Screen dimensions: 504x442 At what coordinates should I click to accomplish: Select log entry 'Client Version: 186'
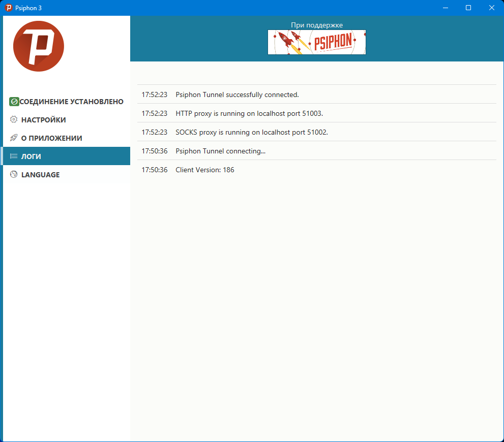(317, 170)
